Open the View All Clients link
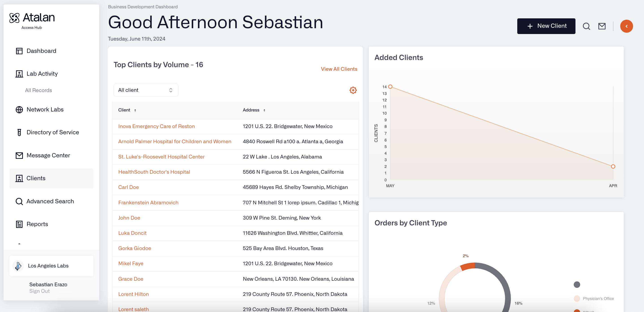Screen dimensions: 644x312 click(339, 69)
